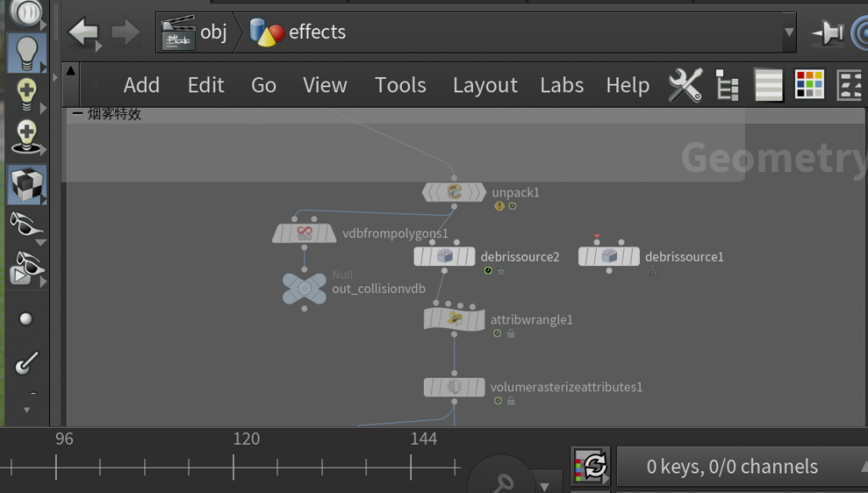Click the unpack1 label text
This screenshot has width=868, height=493.
pyautogui.click(x=515, y=192)
